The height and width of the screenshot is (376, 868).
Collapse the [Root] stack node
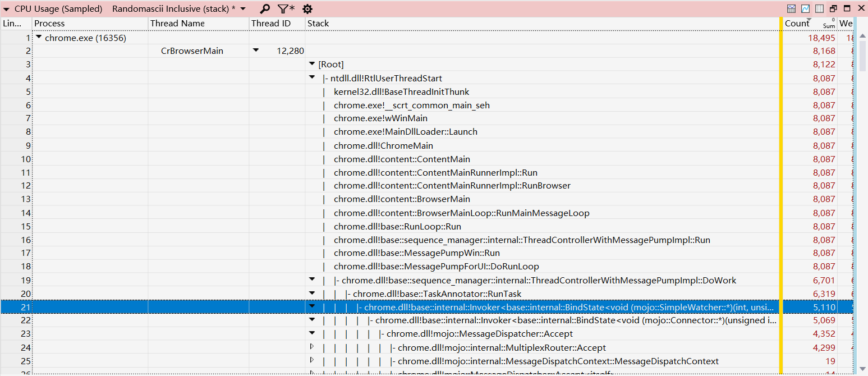[312, 64]
